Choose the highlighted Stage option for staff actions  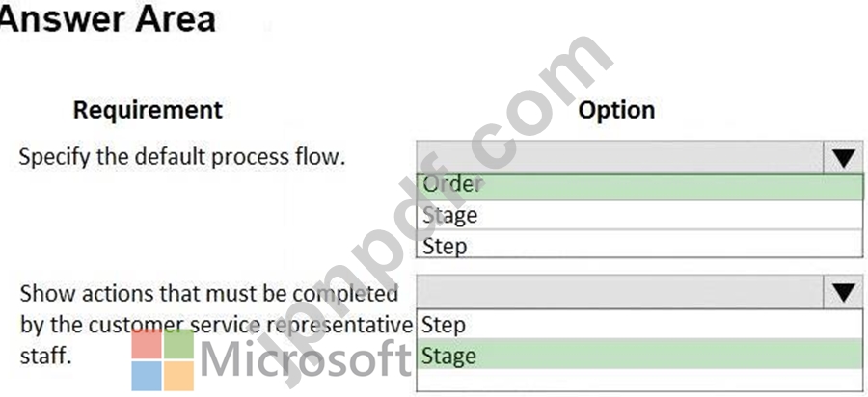pos(639,355)
